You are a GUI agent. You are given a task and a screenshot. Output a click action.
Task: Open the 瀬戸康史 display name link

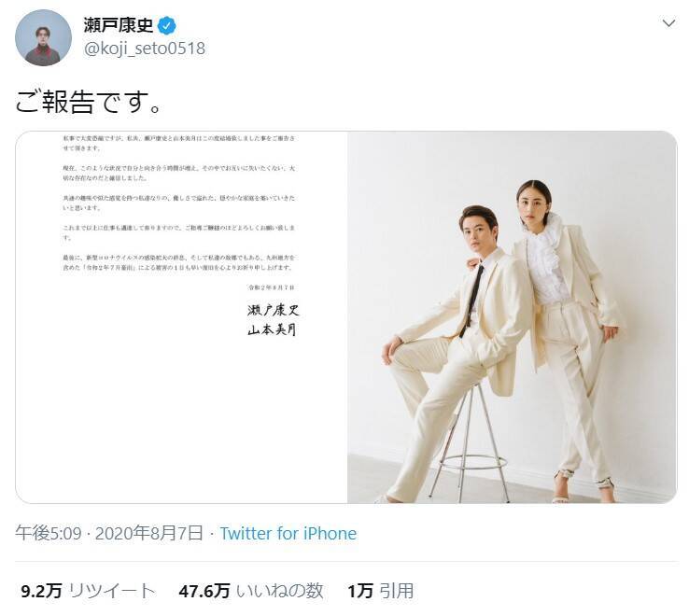click(x=119, y=25)
